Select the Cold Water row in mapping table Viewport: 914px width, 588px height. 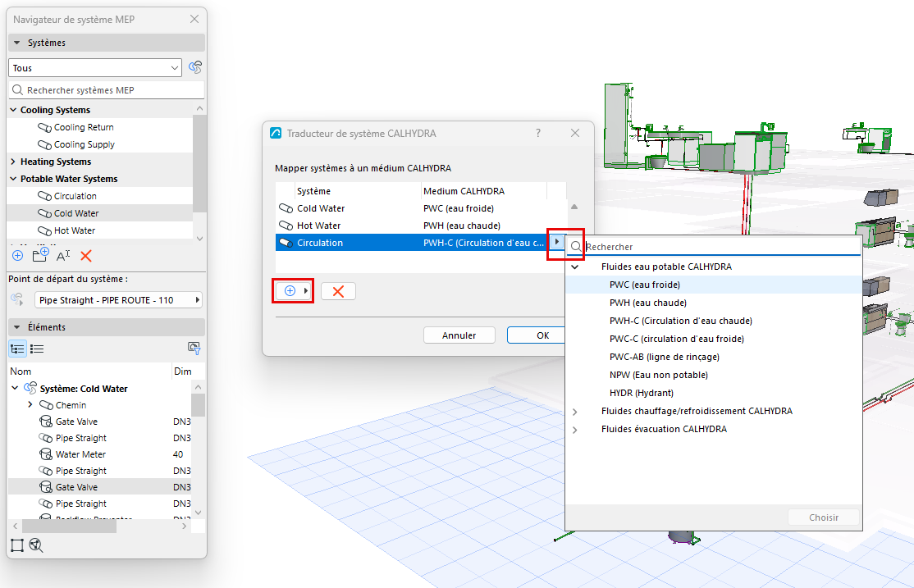click(x=421, y=208)
